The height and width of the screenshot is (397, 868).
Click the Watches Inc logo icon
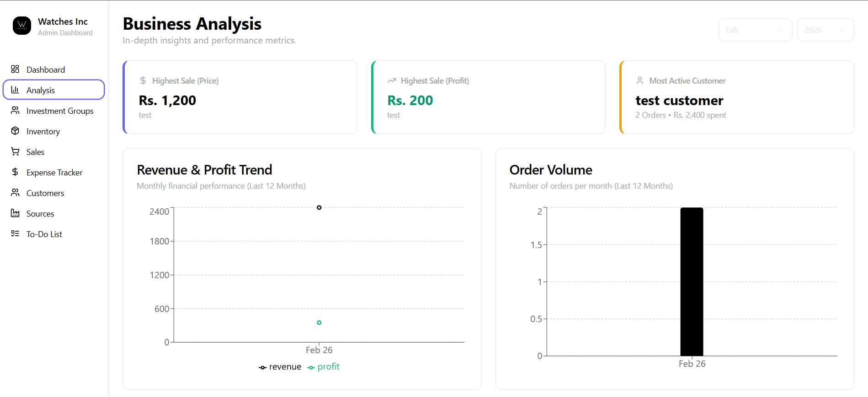coord(22,26)
